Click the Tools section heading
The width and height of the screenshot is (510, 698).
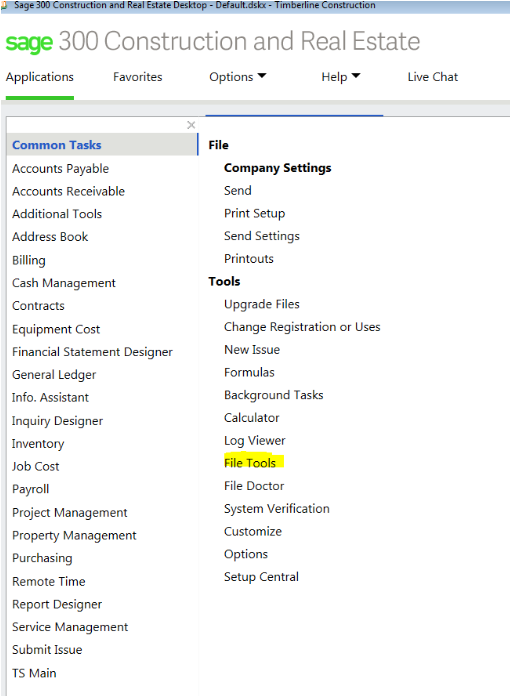click(224, 281)
